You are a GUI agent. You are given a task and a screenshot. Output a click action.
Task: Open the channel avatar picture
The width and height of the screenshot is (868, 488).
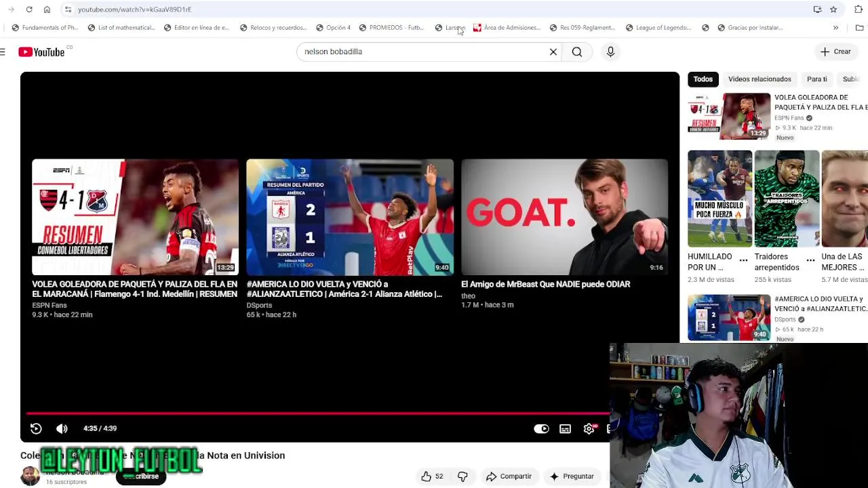point(30,476)
